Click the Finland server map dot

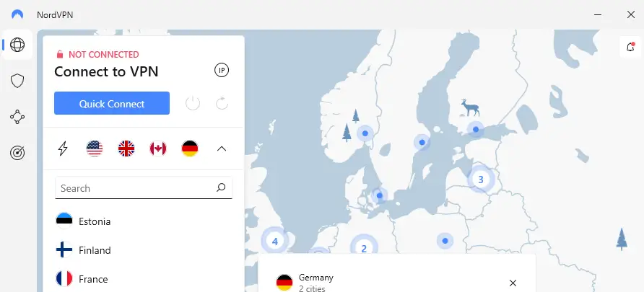(476, 129)
